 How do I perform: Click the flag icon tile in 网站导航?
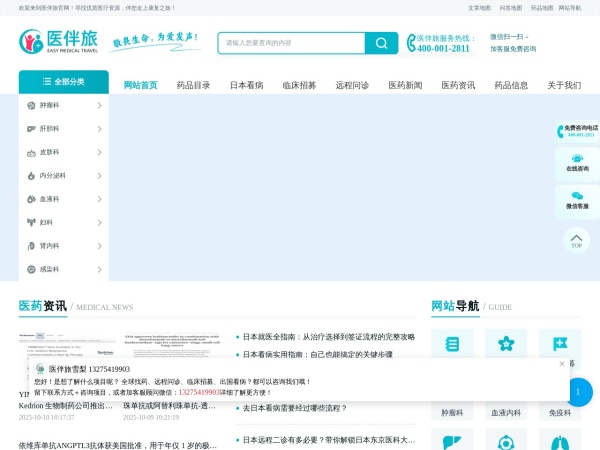click(560, 344)
